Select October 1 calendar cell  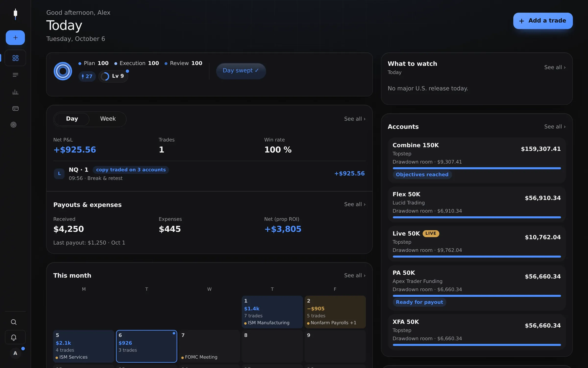pos(272,312)
